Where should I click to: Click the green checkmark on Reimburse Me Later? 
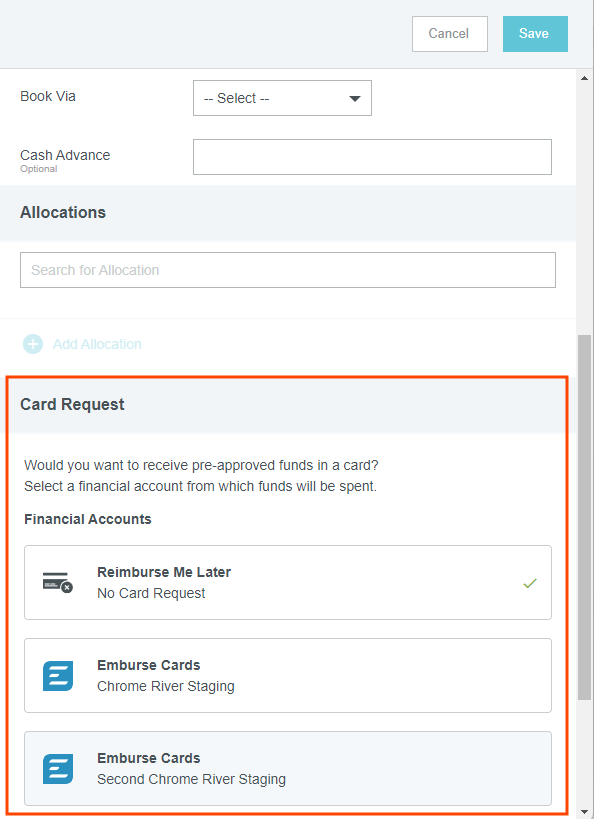pyautogui.click(x=530, y=583)
